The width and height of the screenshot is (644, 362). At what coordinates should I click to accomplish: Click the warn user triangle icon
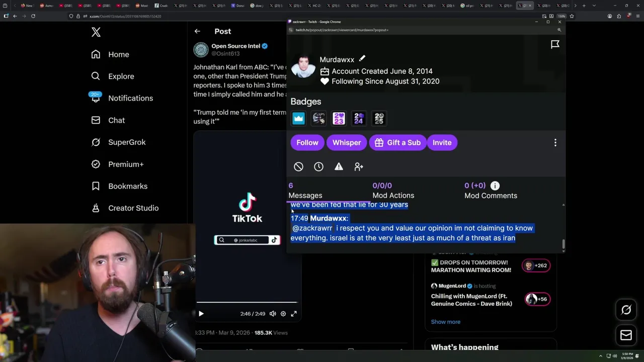[339, 166]
